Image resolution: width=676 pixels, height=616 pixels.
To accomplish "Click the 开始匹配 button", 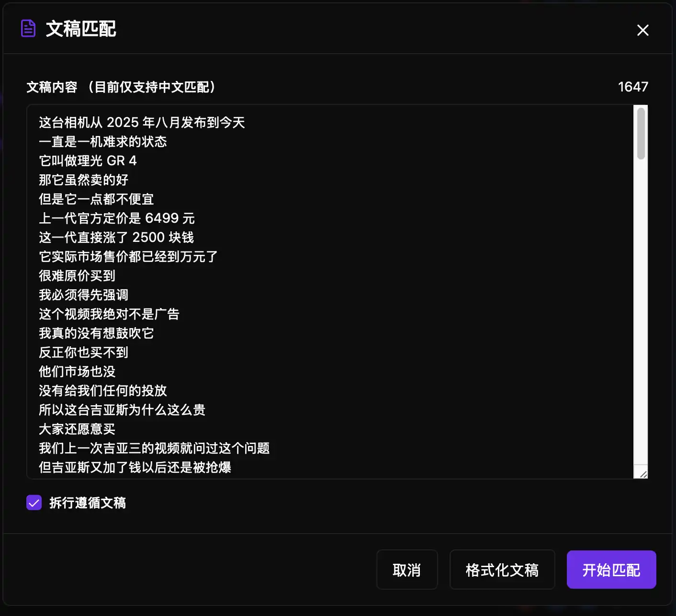I will pos(611,570).
